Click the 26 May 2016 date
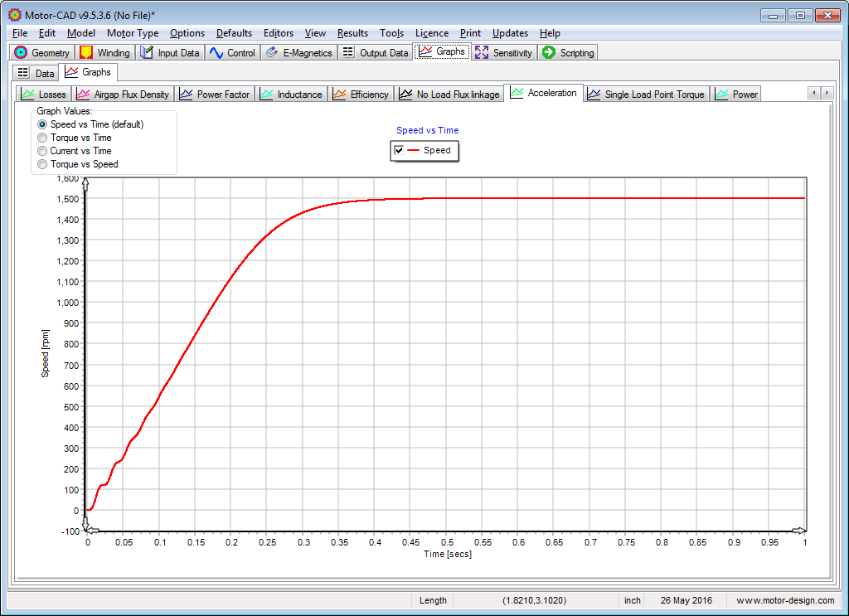This screenshot has width=849, height=616. pos(686,600)
